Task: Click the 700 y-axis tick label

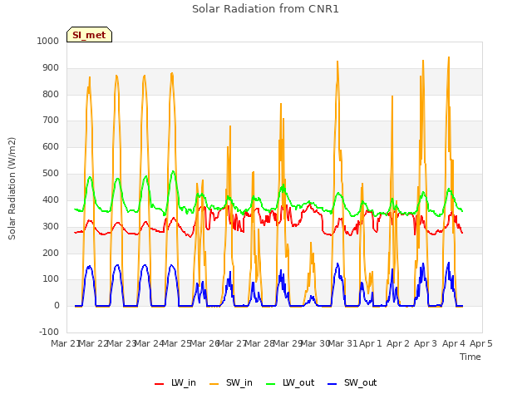Action: click(51, 120)
